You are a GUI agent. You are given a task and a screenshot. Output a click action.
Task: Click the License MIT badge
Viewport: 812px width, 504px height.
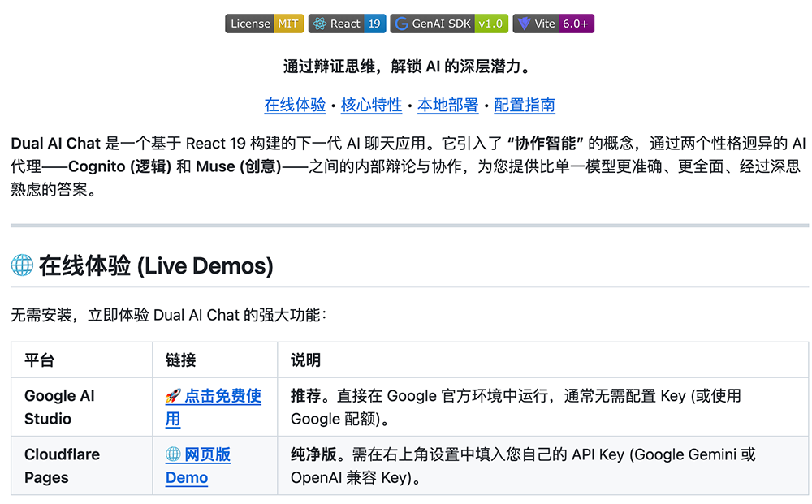click(264, 24)
